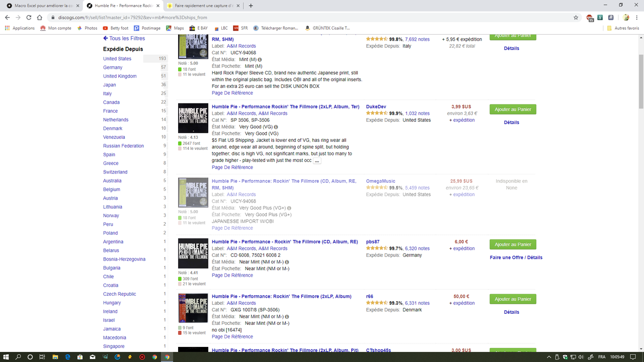Image resolution: width=644 pixels, height=362 pixels.
Task: Open the Photos bookmark
Action: pos(88,28)
